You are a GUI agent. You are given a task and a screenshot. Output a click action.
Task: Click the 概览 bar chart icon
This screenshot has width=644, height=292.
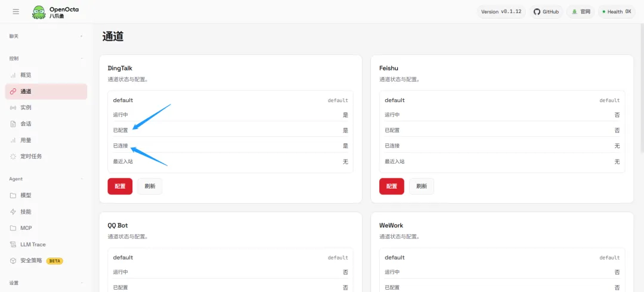click(x=13, y=75)
